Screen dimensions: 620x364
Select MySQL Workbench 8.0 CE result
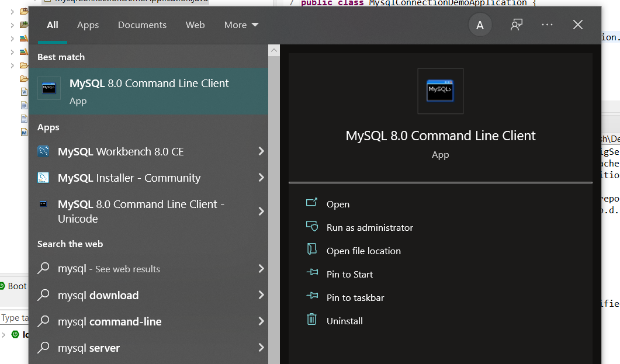(148, 151)
